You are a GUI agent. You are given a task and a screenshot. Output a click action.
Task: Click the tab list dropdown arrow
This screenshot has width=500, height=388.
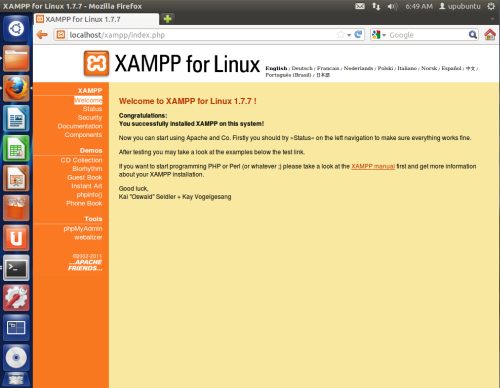click(492, 19)
